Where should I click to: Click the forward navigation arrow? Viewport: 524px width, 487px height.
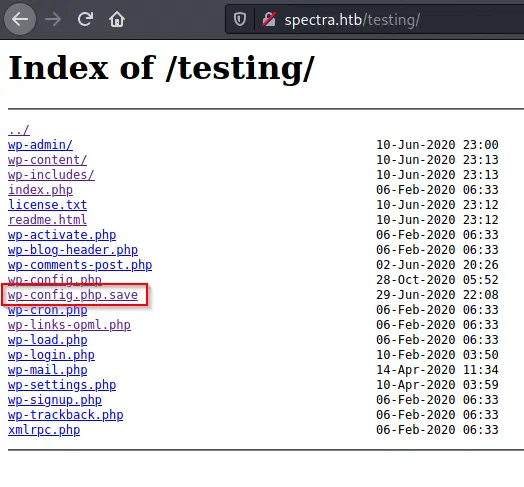click(53, 19)
